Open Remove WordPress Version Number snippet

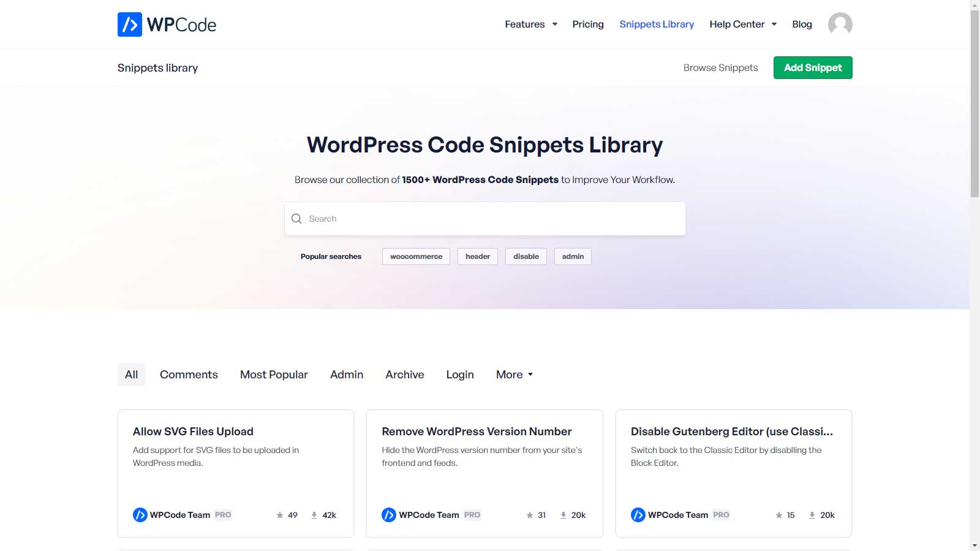click(x=477, y=432)
